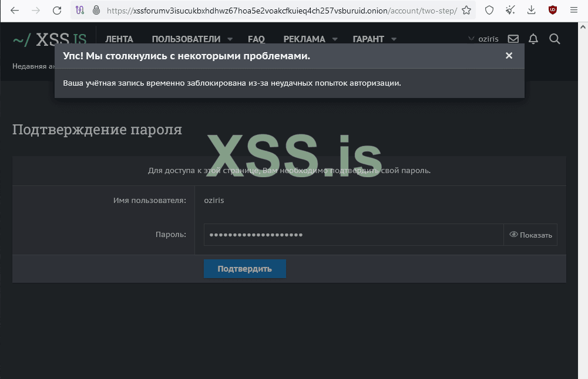This screenshot has width=588, height=379.
Task: Expand the РЕКЛАМА dropdown arrow
Action: 335,39
